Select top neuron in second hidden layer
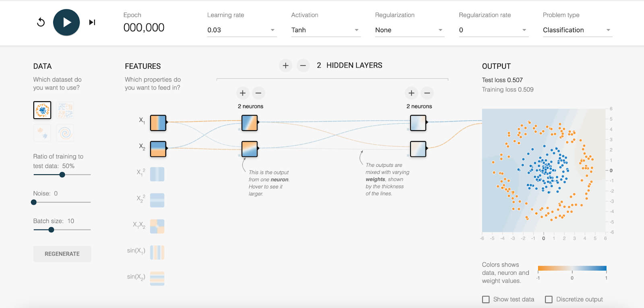This screenshot has height=308, width=644. coord(418,123)
